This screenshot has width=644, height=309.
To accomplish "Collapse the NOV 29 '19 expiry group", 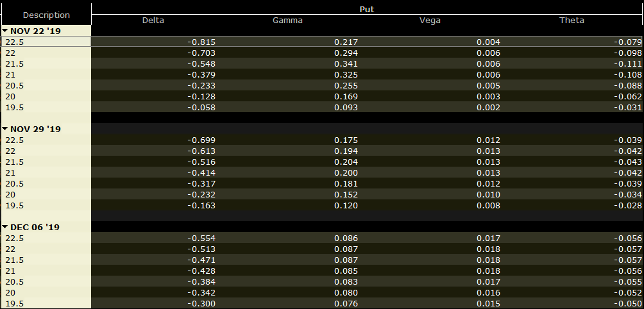I will (x=4, y=129).
